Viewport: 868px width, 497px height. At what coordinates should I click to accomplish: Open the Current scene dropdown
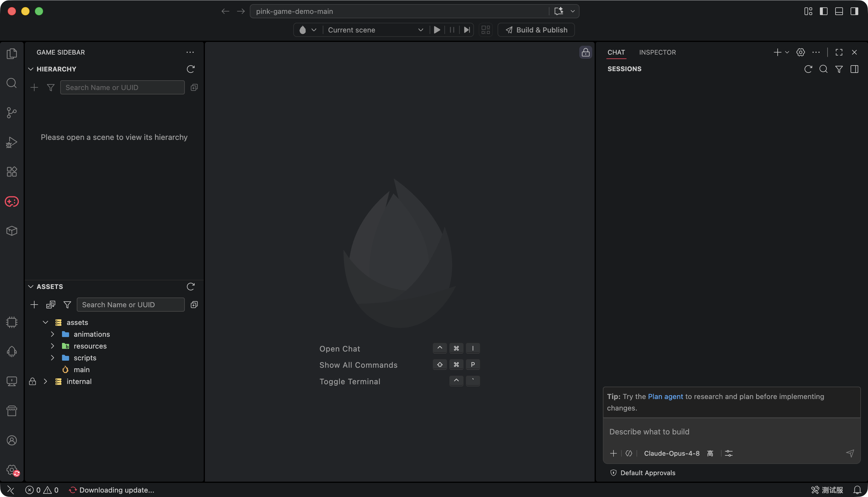pyautogui.click(x=375, y=30)
